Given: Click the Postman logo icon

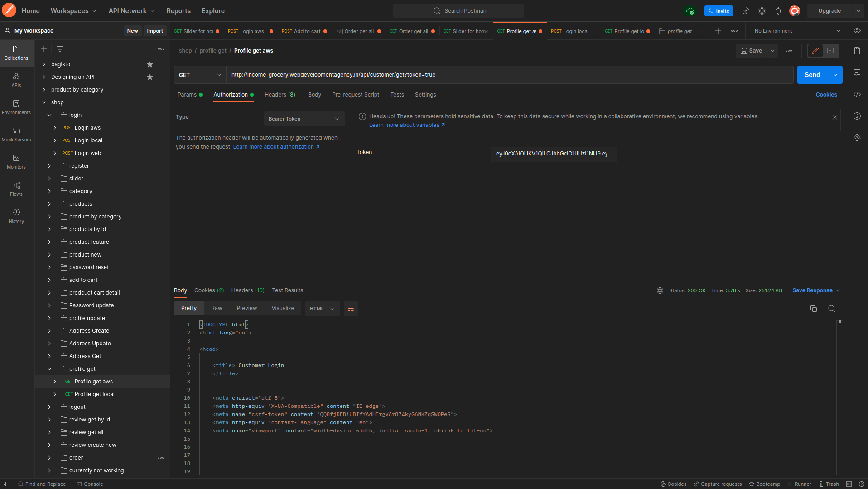Looking at the screenshot, I should (x=9, y=10).
